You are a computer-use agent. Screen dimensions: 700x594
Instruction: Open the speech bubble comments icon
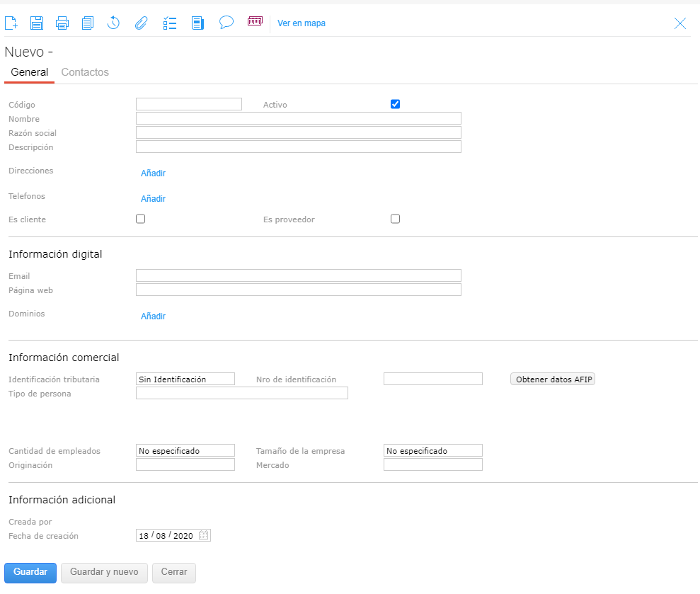point(226,23)
